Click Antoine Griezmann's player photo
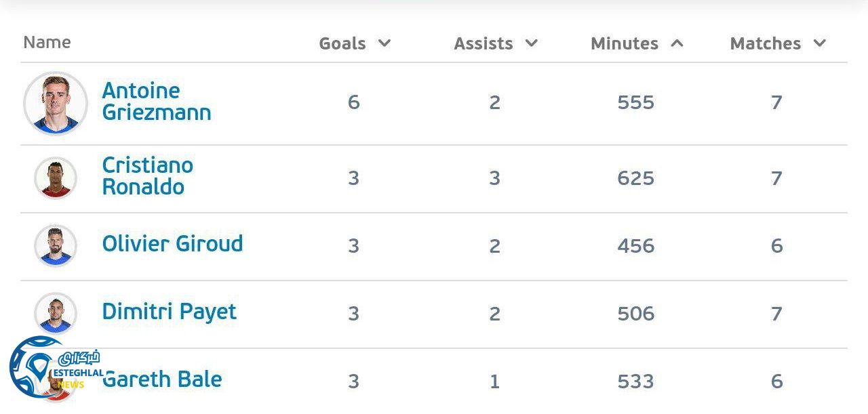This screenshot has width=868, height=414. click(x=56, y=104)
